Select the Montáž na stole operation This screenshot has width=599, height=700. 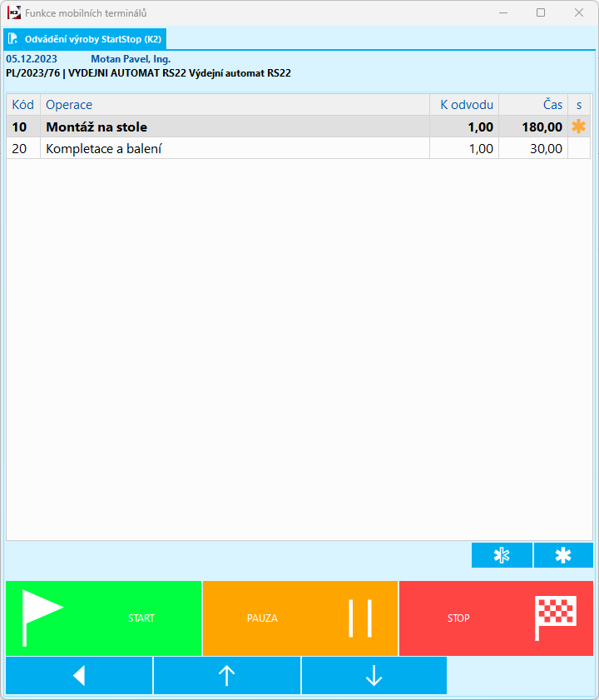(x=235, y=127)
